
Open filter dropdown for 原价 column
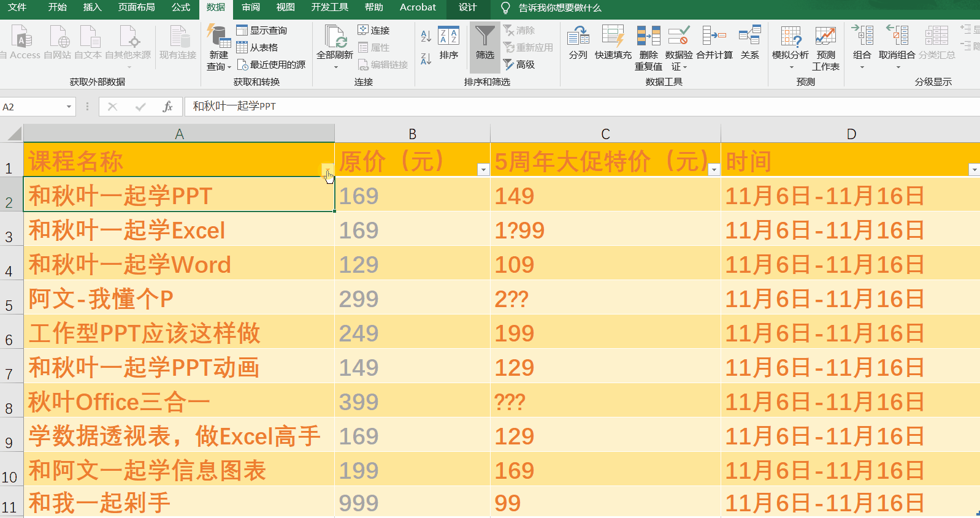point(483,169)
